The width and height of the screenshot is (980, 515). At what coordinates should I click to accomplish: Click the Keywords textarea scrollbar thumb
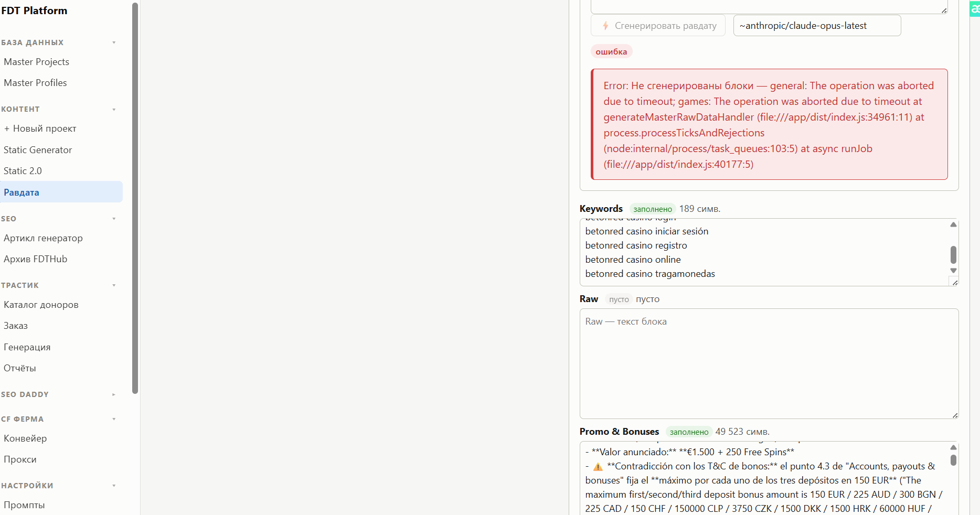[x=953, y=255]
